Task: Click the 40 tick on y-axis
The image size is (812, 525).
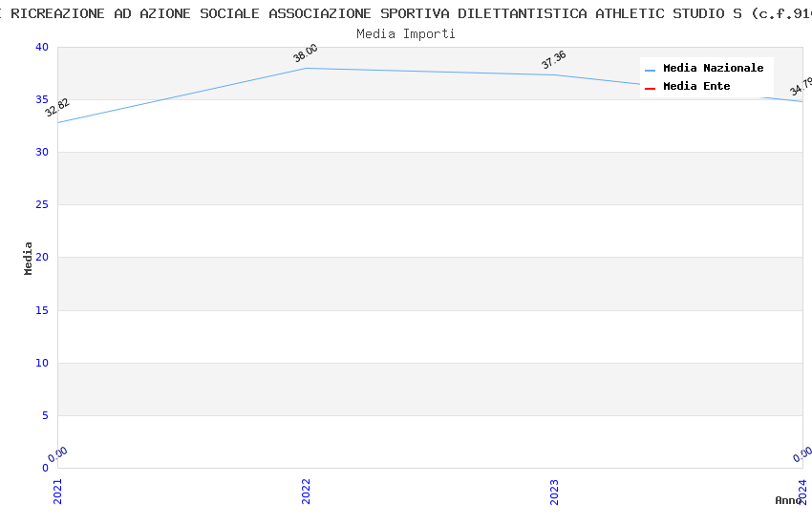Action: click(41, 48)
